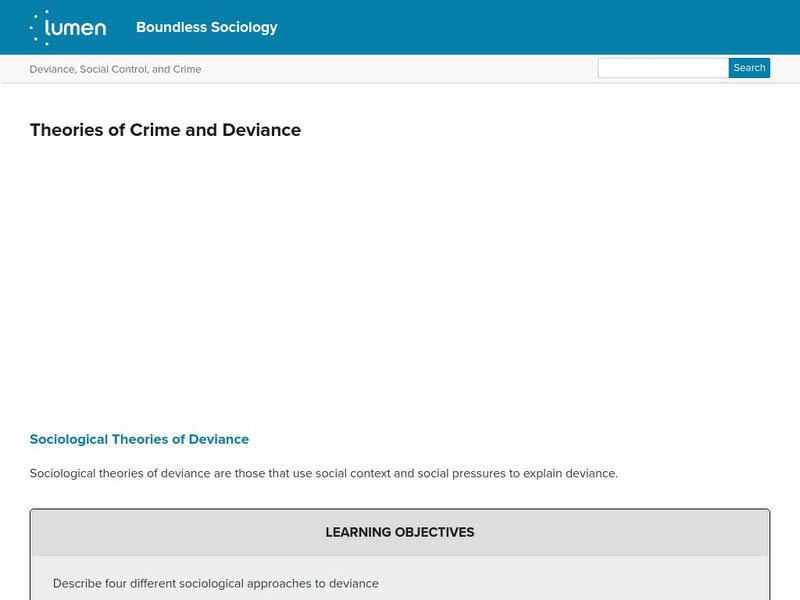Screen dimensions: 800x600
Task: Select the Learning Objectives box header
Action: [400, 532]
